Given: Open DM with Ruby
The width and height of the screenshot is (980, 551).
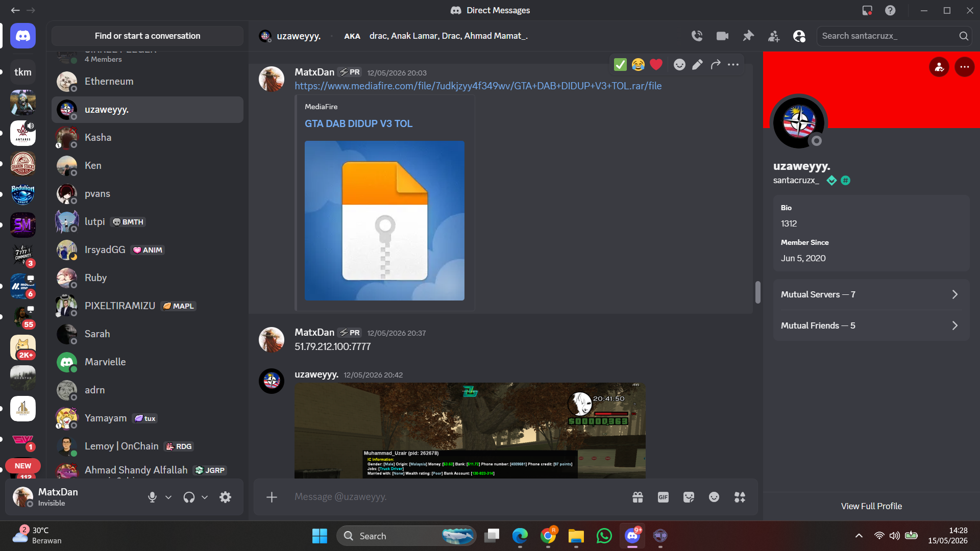Looking at the screenshot, I should click(x=148, y=278).
